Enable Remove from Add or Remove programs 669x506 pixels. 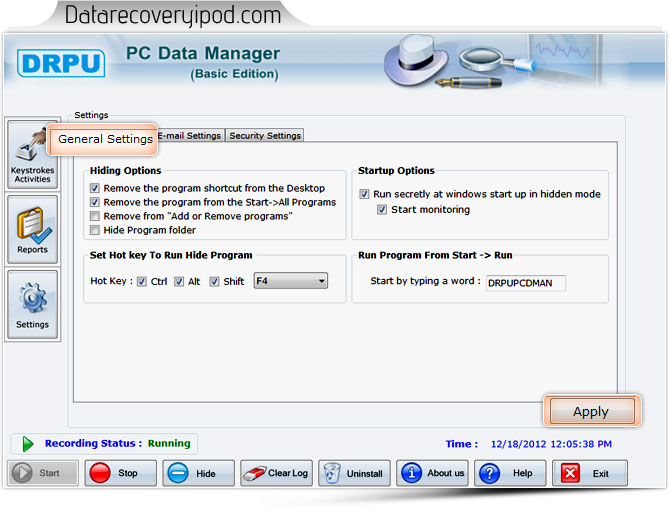(x=95, y=216)
